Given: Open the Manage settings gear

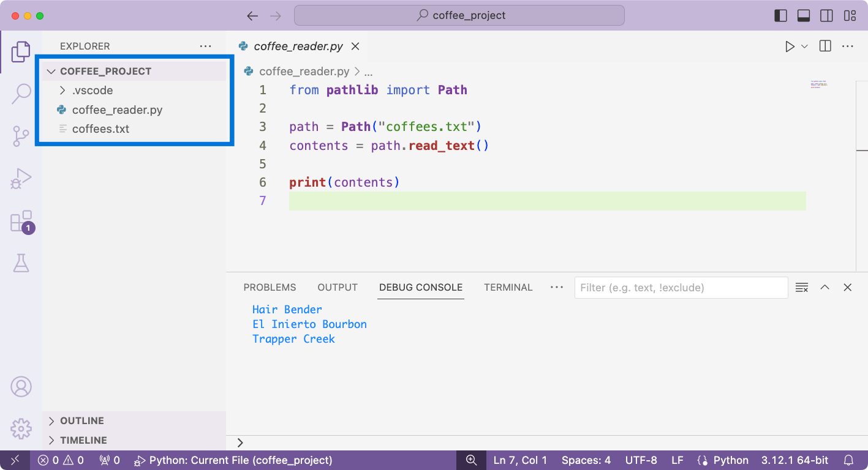Looking at the screenshot, I should pos(21,429).
